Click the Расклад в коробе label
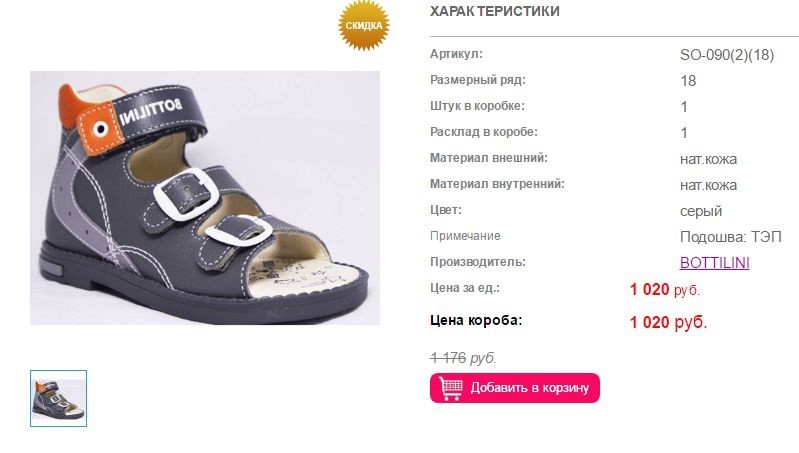 [x=484, y=132]
